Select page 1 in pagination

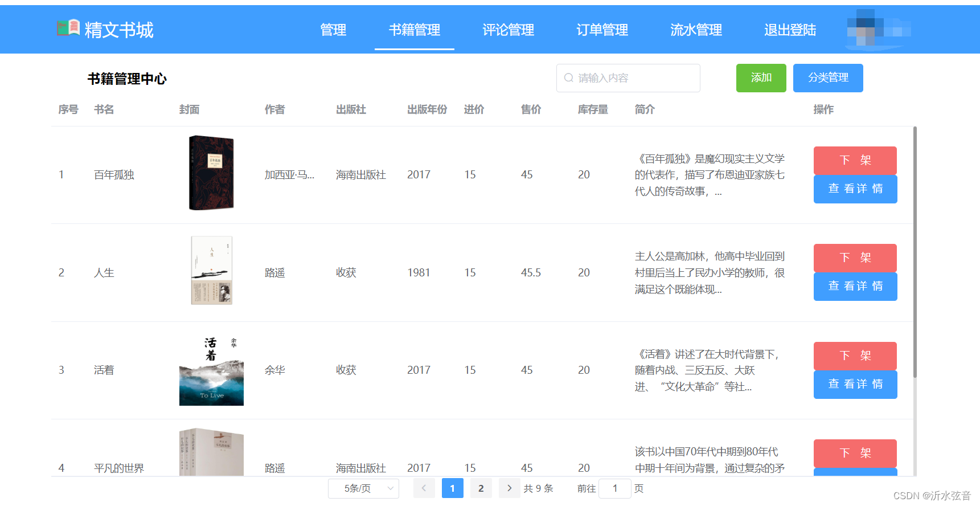453,488
